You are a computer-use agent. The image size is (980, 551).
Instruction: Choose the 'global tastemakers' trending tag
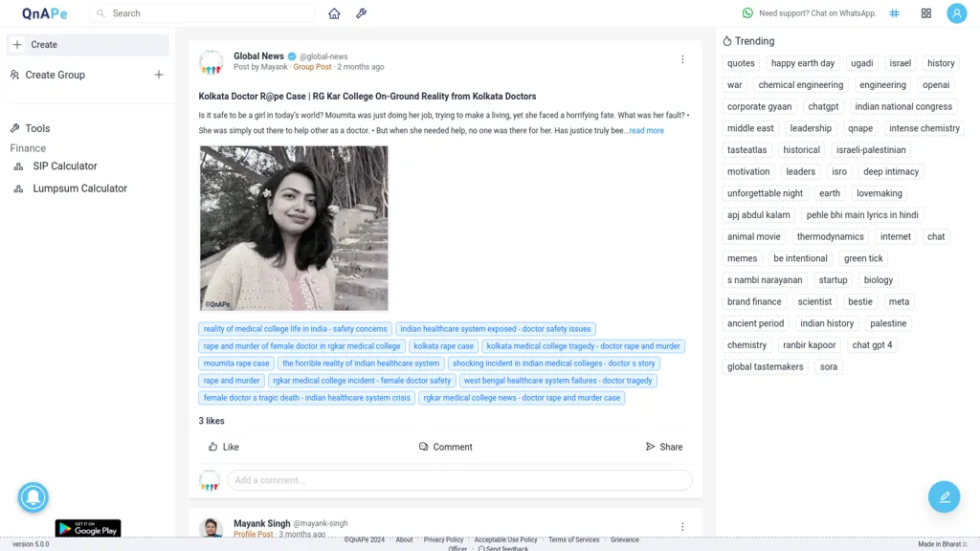765,366
